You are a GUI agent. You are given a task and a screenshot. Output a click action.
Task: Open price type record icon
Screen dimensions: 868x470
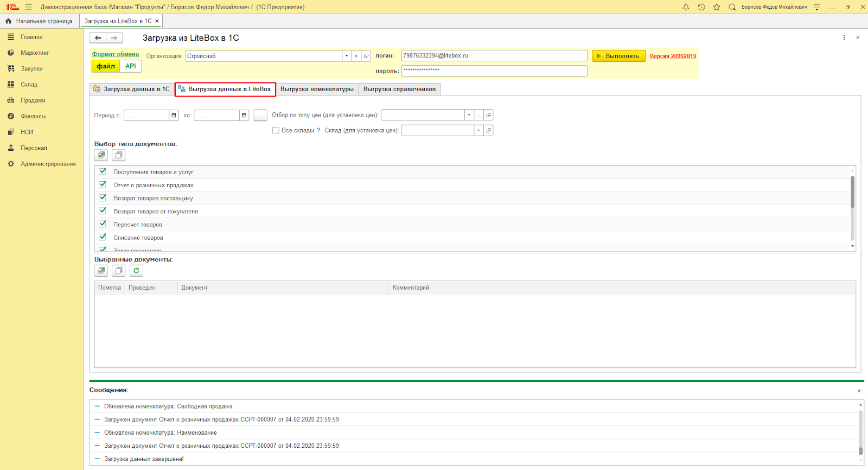pos(488,115)
